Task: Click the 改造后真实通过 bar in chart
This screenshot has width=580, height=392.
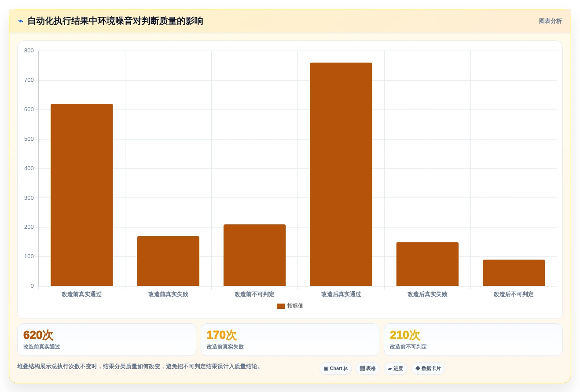Action: click(341, 174)
